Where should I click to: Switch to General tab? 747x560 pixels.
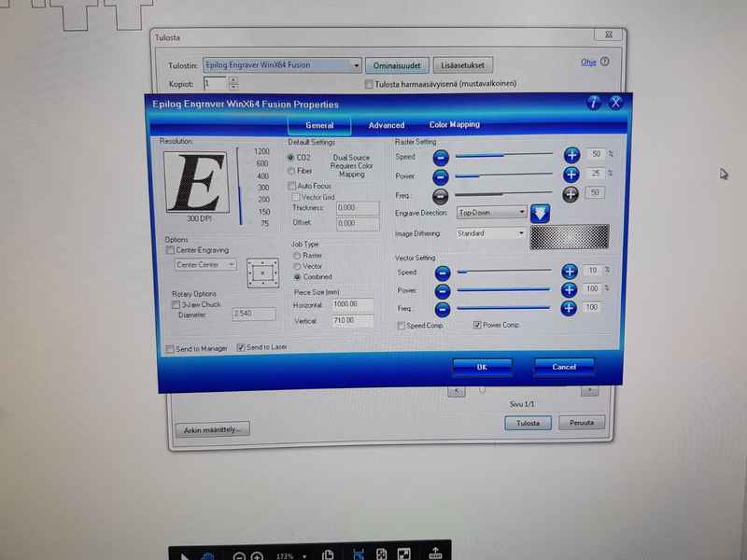pyautogui.click(x=319, y=126)
